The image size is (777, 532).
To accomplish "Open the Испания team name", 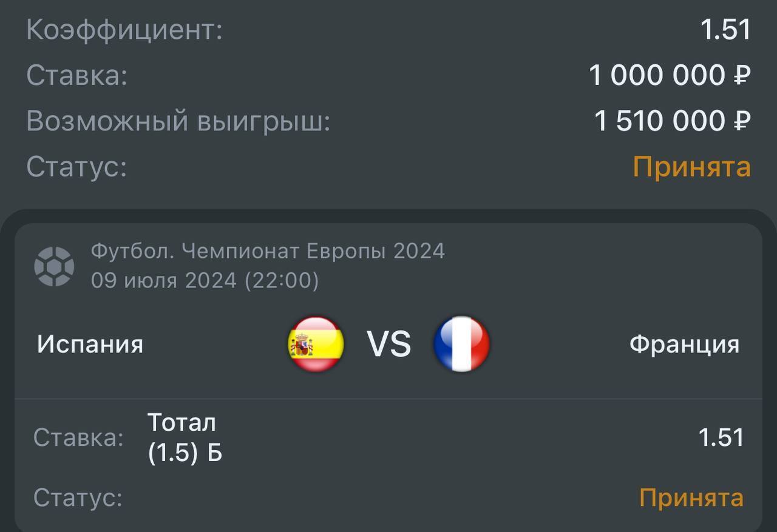I will point(90,345).
